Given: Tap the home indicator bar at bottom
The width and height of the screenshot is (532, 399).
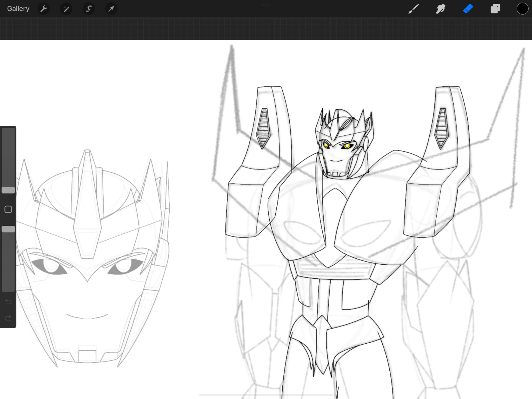Looking at the screenshot, I should (266, 395).
